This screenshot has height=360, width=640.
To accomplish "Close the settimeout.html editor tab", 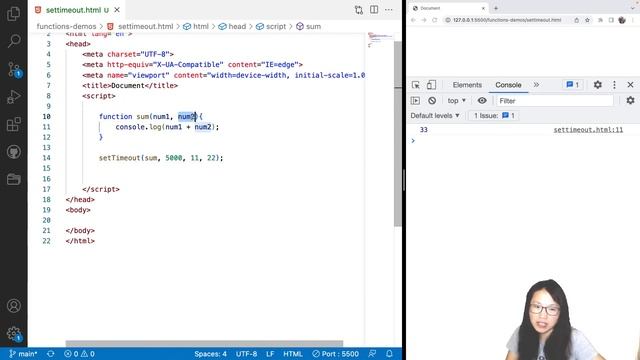I will coord(117,10).
